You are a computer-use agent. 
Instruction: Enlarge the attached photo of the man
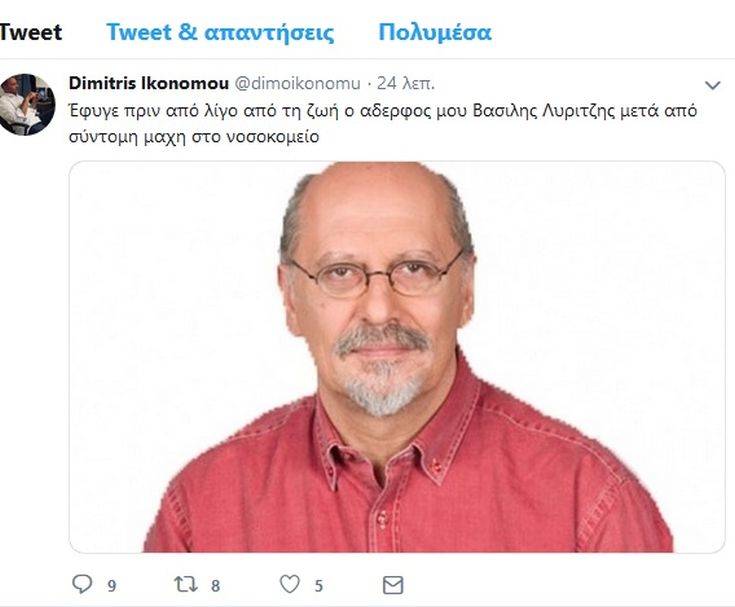(x=397, y=357)
